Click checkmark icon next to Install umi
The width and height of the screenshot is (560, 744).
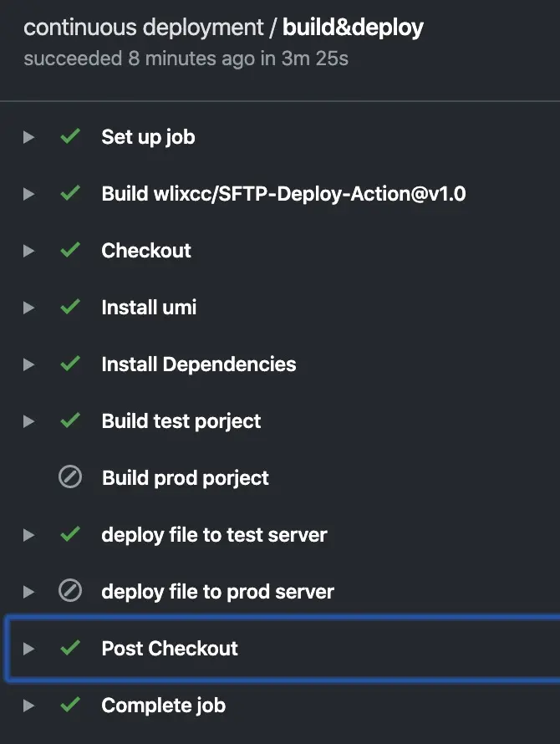coord(70,307)
